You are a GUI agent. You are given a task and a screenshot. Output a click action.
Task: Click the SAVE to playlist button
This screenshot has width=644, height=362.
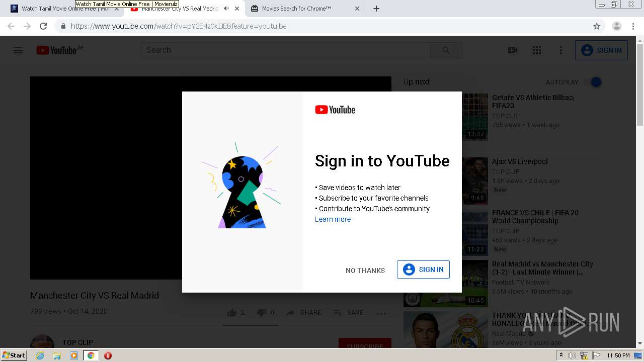[349, 313]
